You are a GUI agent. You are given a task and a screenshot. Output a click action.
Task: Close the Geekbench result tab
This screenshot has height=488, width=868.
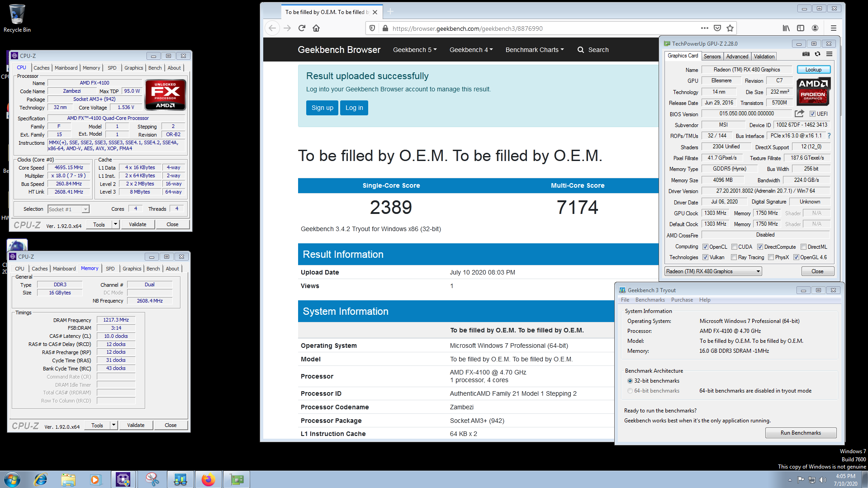[x=375, y=12]
